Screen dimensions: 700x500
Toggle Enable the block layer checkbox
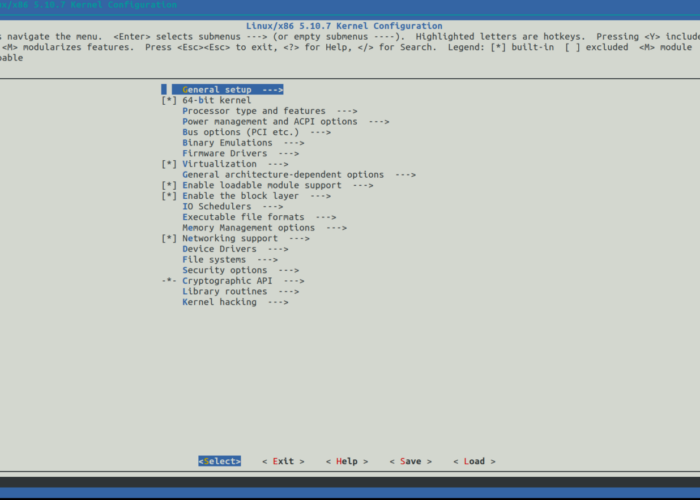coord(168,196)
